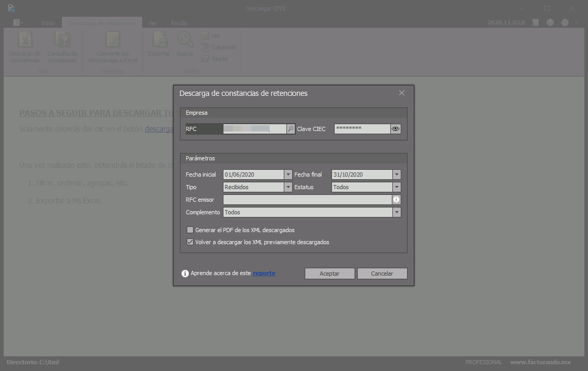Close the Descarga de constancias dialog
The image size is (588, 371).
coord(402,93)
